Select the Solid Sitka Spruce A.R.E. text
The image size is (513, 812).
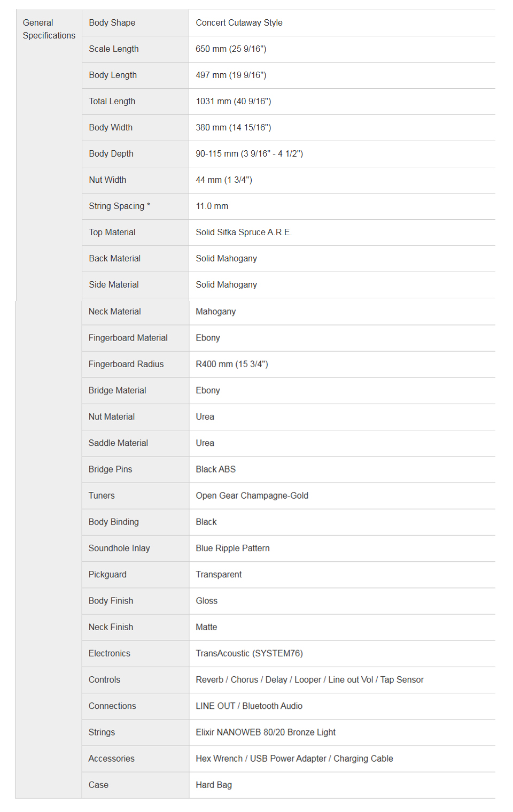tap(243, 232)
